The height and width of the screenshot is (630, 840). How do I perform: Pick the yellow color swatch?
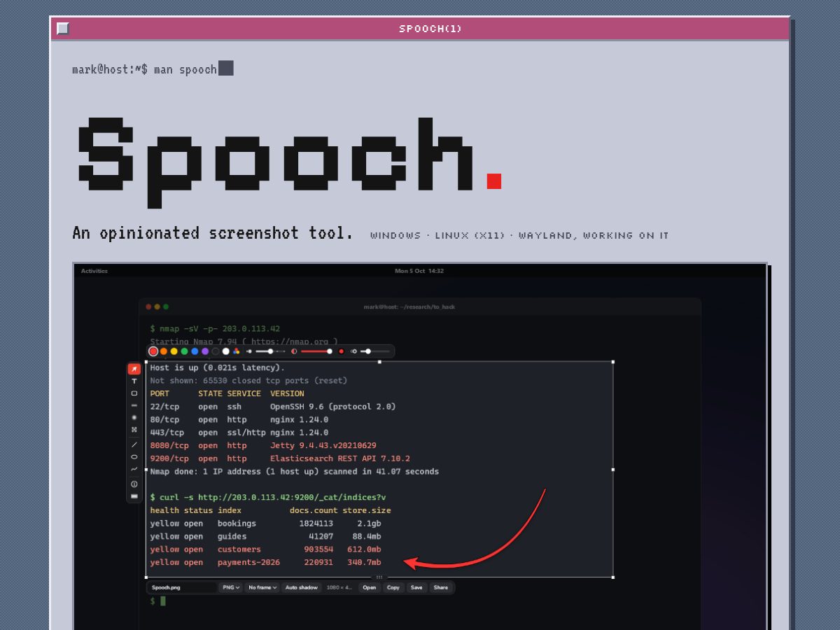point(174,351)
